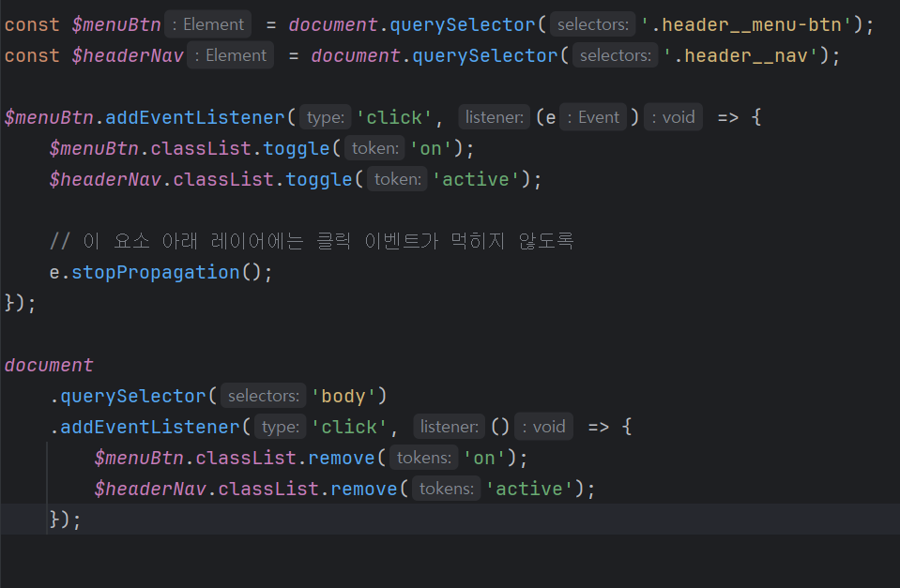Screen dimensions: 900x588
Task: Click the '.header__menu-btn' string literal
Action: point(746,24)
